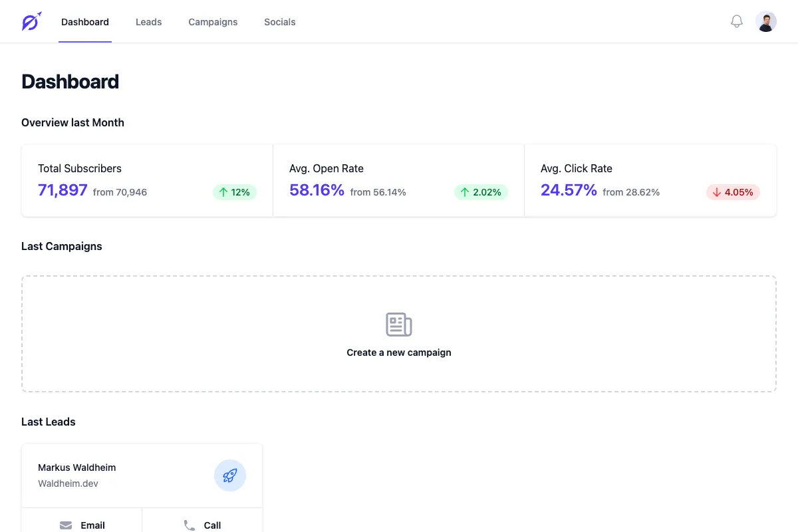This screenshot has height=532, width=798.
Task: Select the Dashboard navigation item
Action: [84, 21]
